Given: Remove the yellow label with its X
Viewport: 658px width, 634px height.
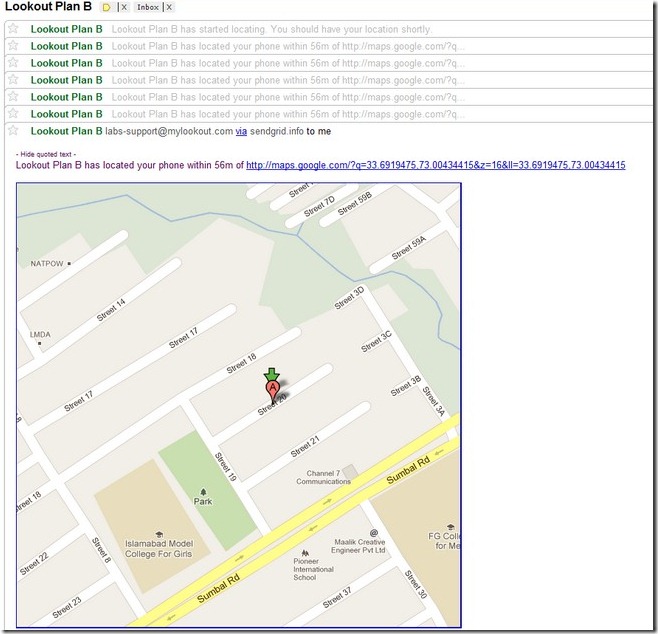Looking at the screenshot, I should pos(124,7).
